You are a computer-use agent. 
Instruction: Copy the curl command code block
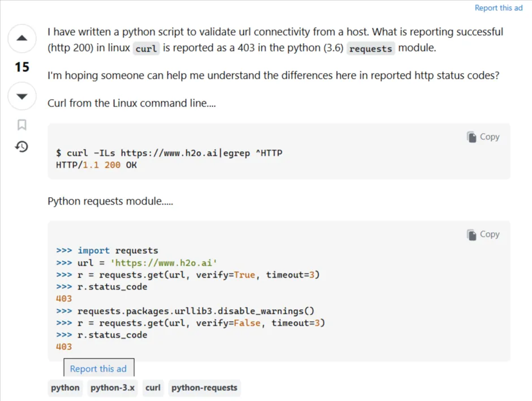click(483, 137)
